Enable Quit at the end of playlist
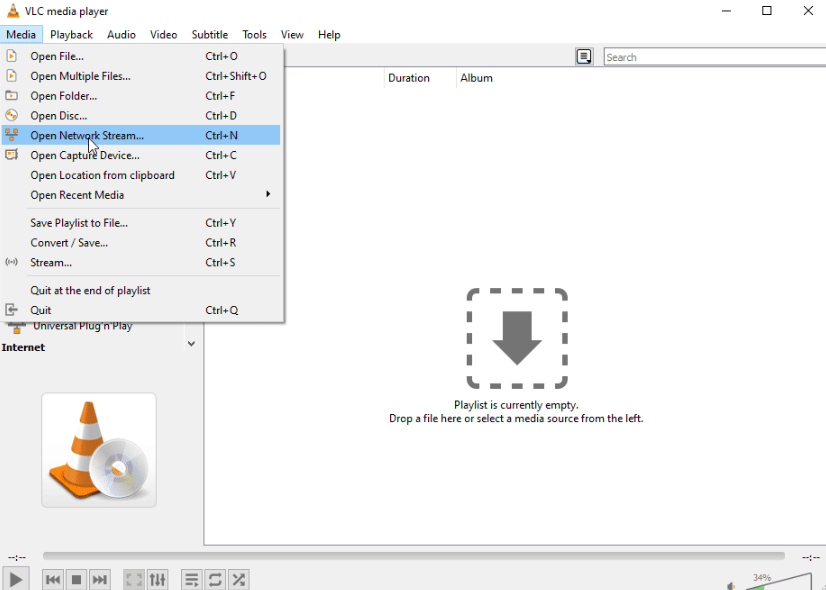The width and height of the screenshot is (826, 590). pyautogui.click(x=141, y=290)
